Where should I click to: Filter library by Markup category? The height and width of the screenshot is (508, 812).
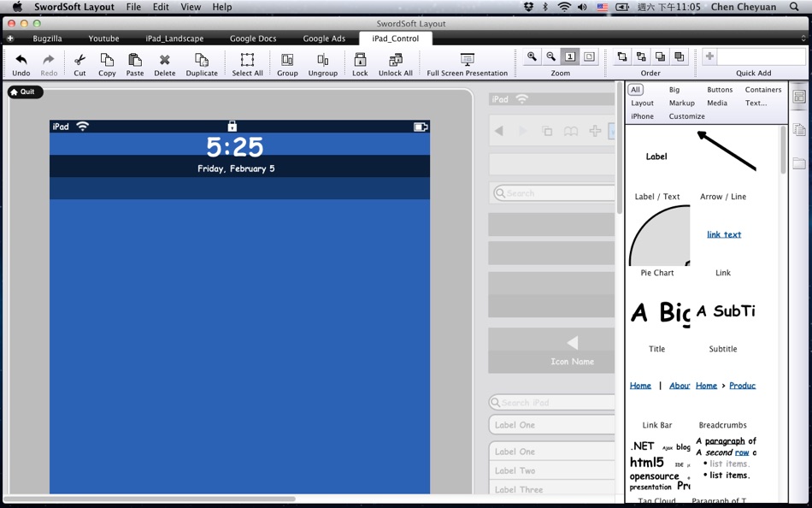coord(681,103)
